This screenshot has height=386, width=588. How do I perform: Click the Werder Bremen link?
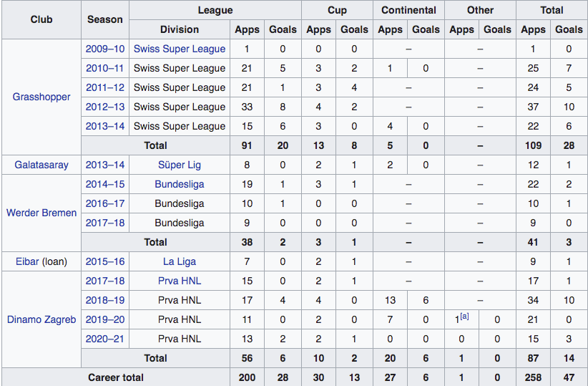click(41, 213)
